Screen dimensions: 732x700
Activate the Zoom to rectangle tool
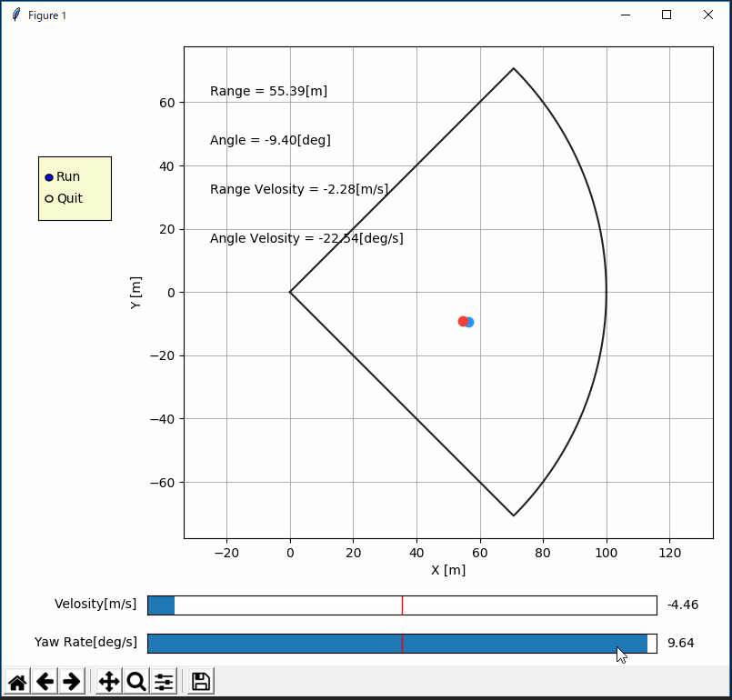135,682
